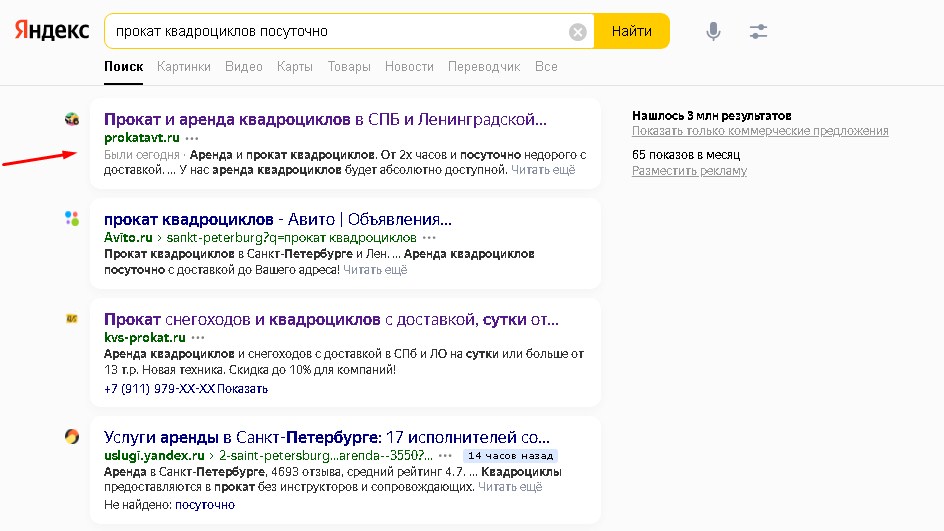Screen dimensions: 944x531
Task: Open search settings sliders icon
Action: [x=758, y=31]
